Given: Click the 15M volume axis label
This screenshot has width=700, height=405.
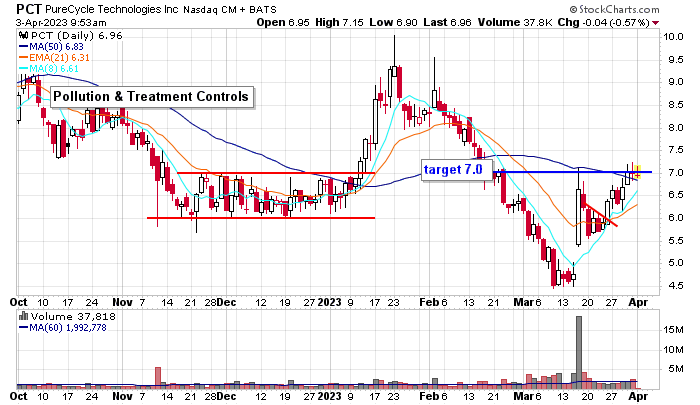Looking at the screenshot, I should 673,330.
